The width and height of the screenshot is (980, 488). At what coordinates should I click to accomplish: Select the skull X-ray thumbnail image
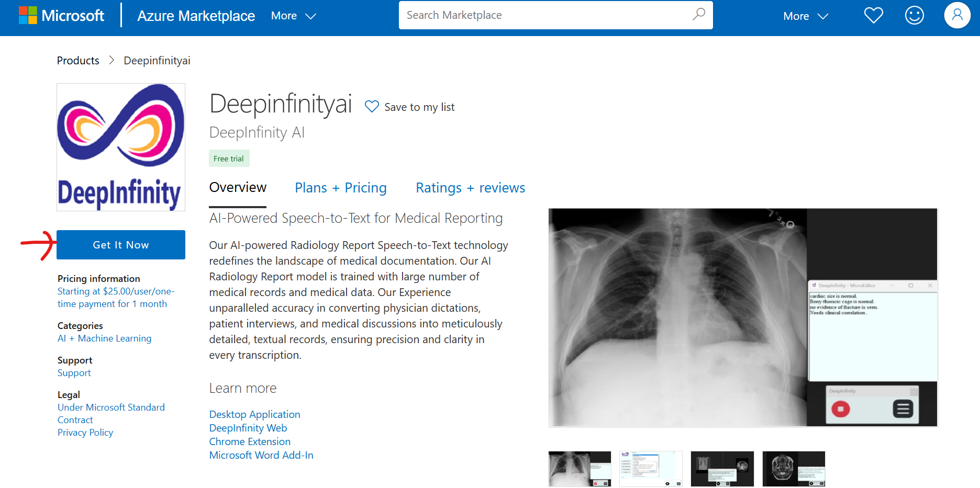tap(793, 469)
